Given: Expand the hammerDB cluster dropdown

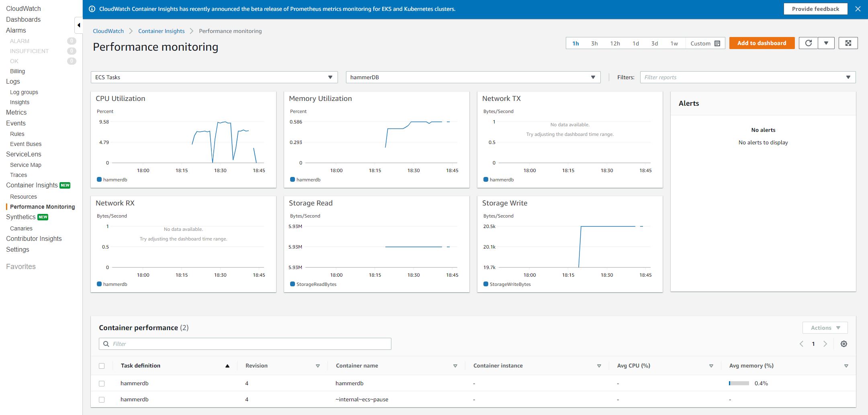Looking at the screenshot, I should coord(473,77).
